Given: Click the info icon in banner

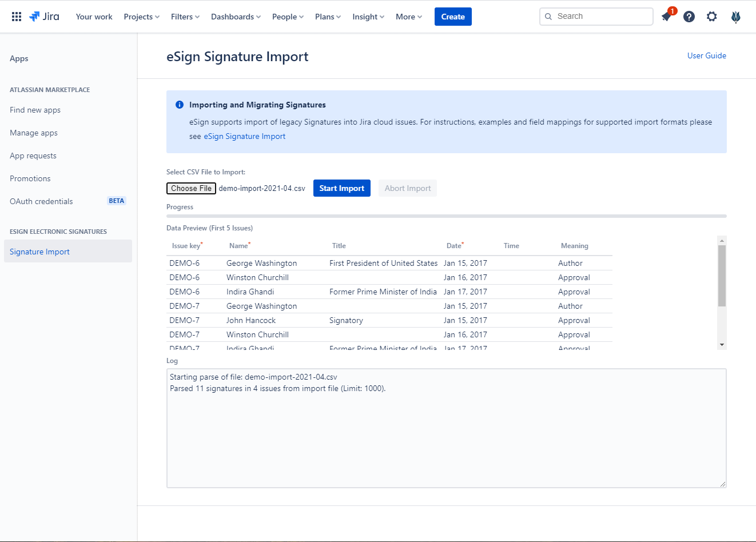Looking at the screenshot, I should [x=180, y=105].
